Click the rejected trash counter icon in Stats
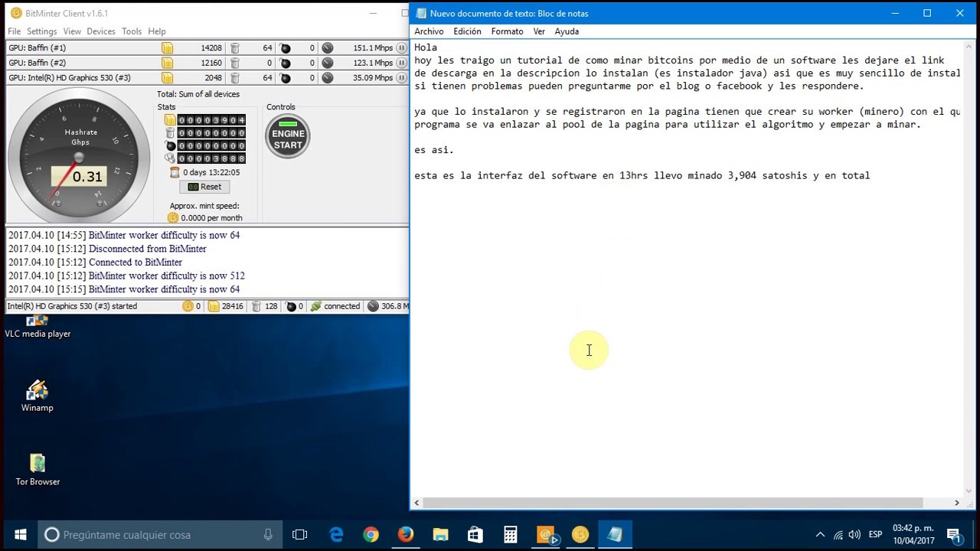This screenshot has width=980, height=551. click(x=170, y=133)
